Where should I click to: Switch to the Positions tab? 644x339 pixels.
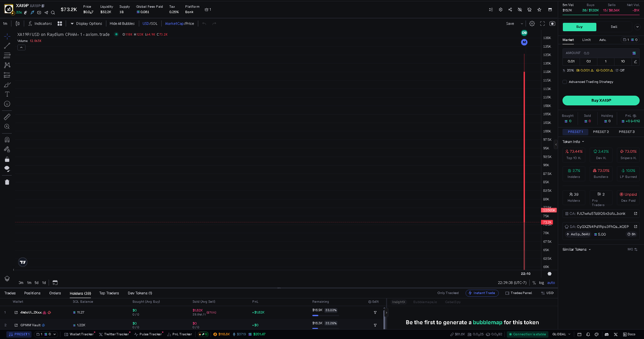32,293
